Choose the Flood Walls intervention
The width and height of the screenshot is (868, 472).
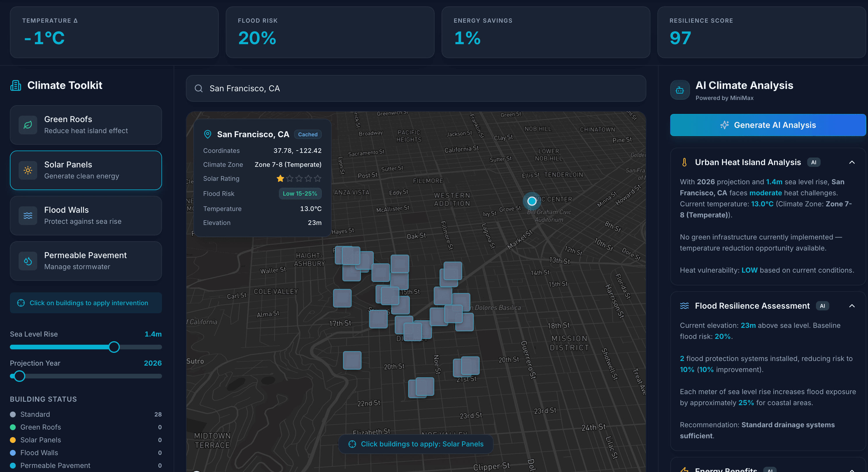pyautogui.click(x=86, y=215)
